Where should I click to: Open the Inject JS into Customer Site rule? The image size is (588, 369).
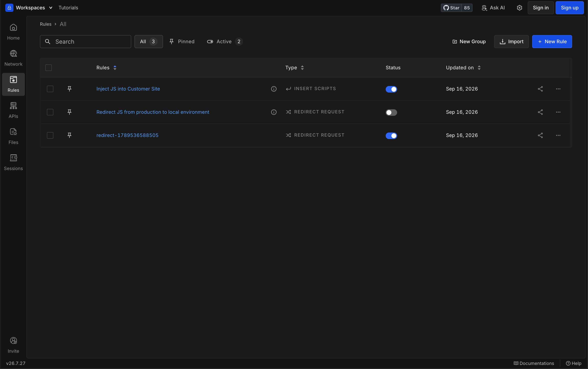[128, 89]
